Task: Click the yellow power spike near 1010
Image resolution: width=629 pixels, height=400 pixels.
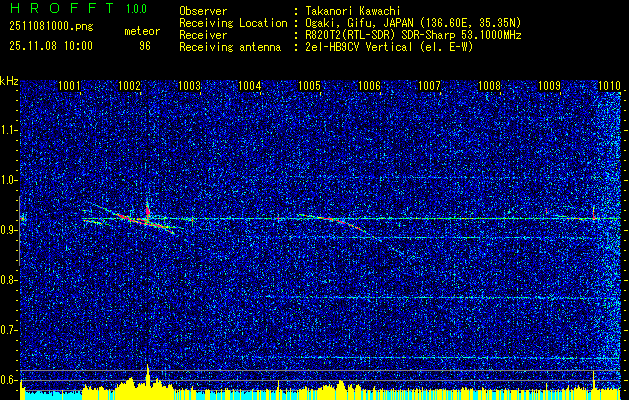Action: click(593, 380)
